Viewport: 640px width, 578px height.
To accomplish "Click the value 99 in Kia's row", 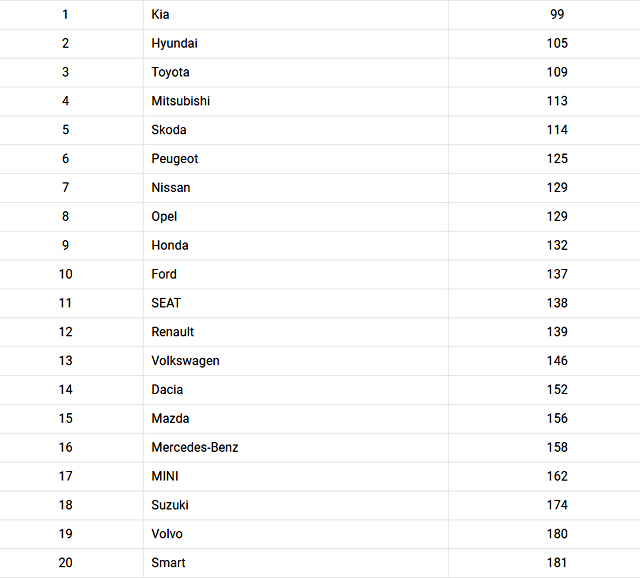I will (x=557, y=14).
